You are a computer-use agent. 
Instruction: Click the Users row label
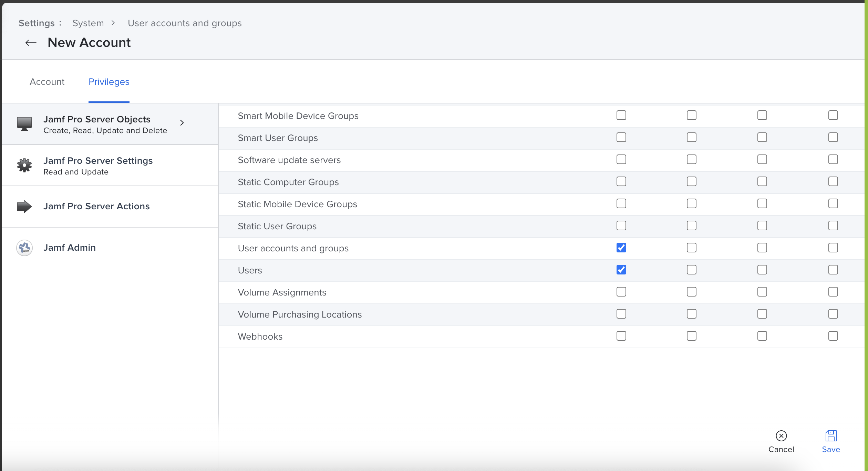[x=250, y=270]
